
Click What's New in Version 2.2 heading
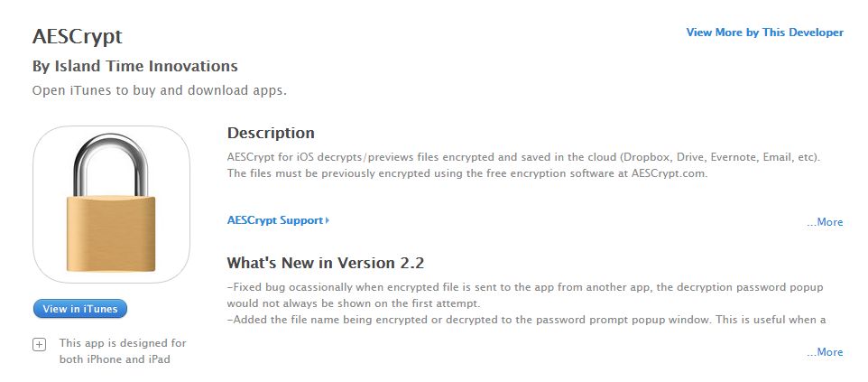(326, 263)
